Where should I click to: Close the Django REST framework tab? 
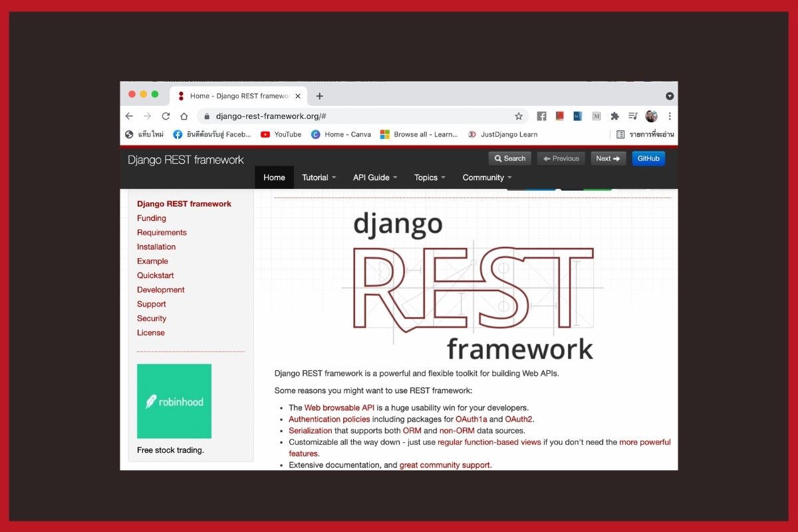(x=298, y=96)
